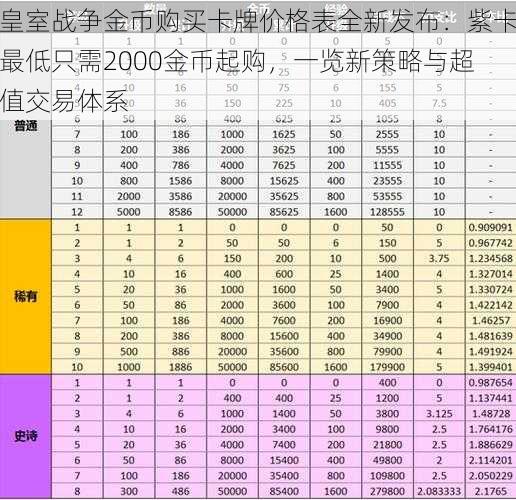This screenshot has width=516, height=500.
Task: Select the value 16900
Action: [x=387, y=320]
